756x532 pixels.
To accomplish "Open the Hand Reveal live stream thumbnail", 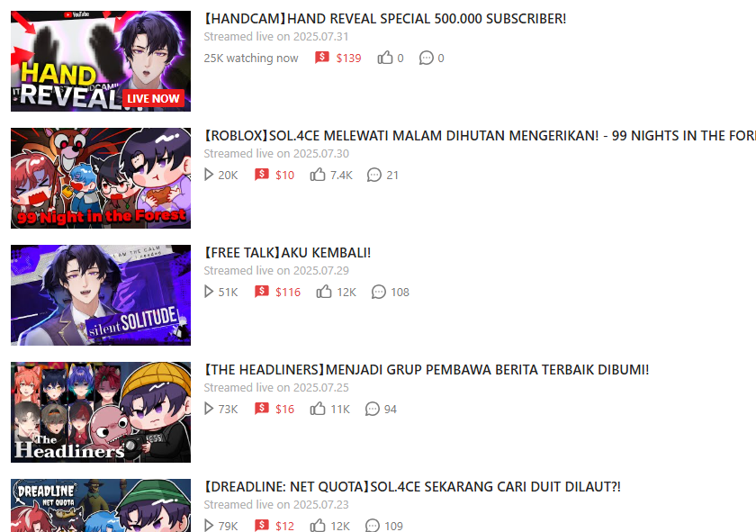I will (101, 61).
